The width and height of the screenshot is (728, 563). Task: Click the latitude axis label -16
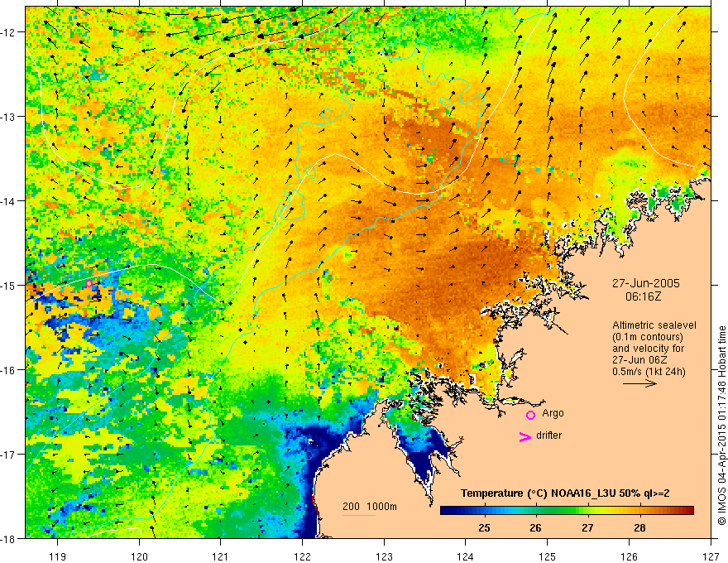pos(8,370)
